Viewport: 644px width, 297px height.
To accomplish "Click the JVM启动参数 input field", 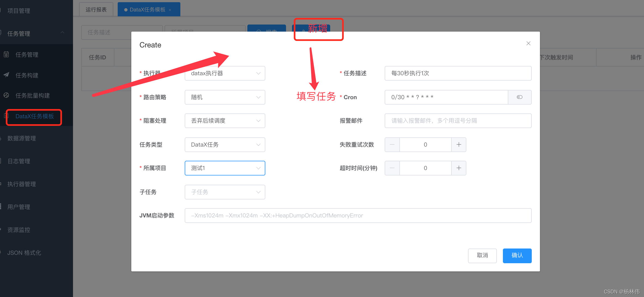I will [x=358, y=215].
